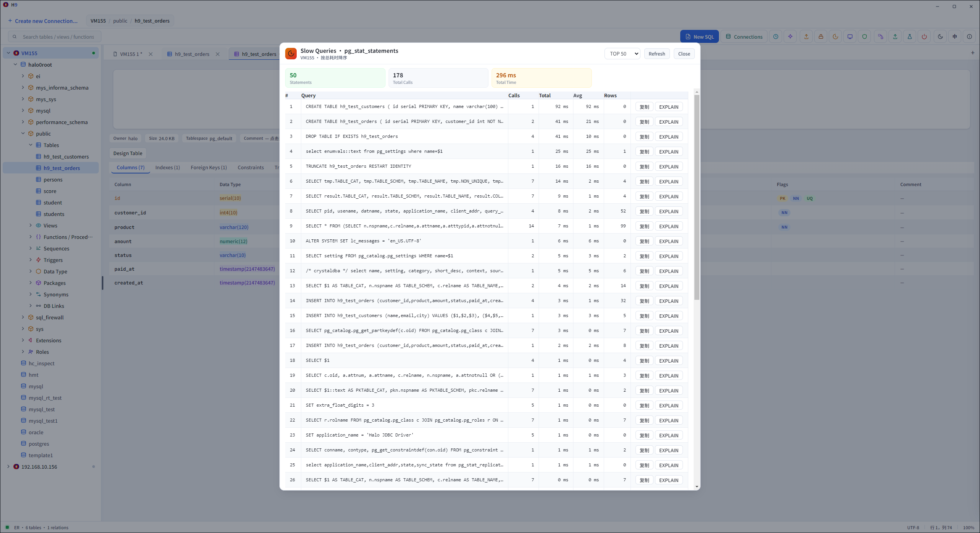The height and width of the screenshot is (533, 980).
Task: Switch to the Foreign Keys (1) tab
Action: point(209,167)
